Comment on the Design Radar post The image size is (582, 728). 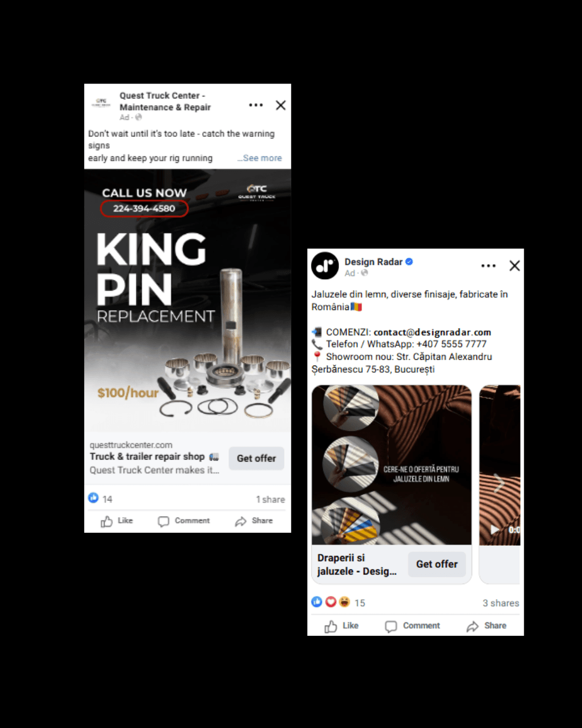coord(412,626)
